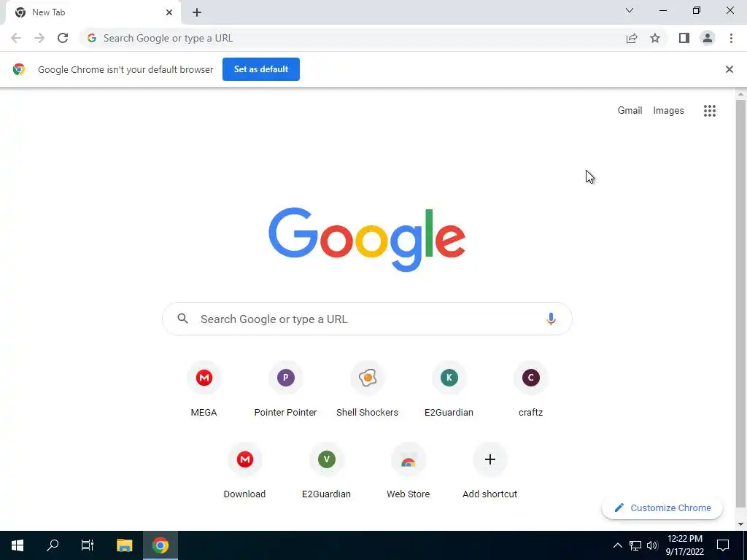Open a new tab with the plus button

(197, 12)
